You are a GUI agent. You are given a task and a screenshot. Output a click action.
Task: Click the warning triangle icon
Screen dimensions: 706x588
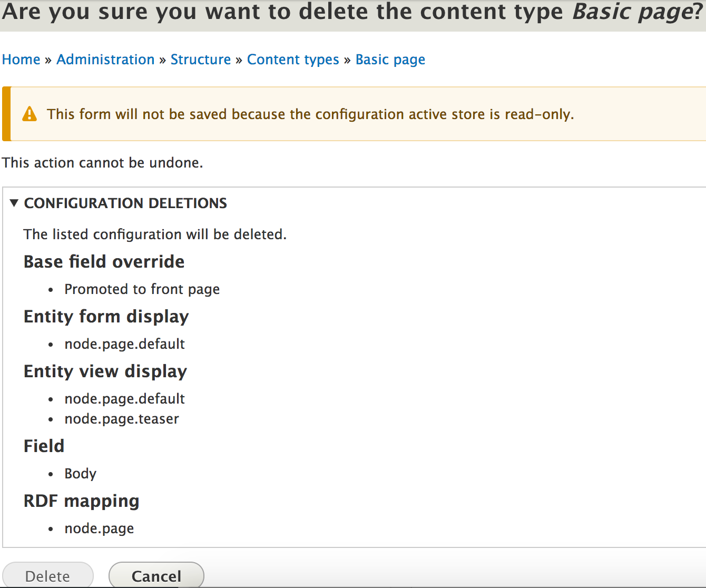[30, 114]
